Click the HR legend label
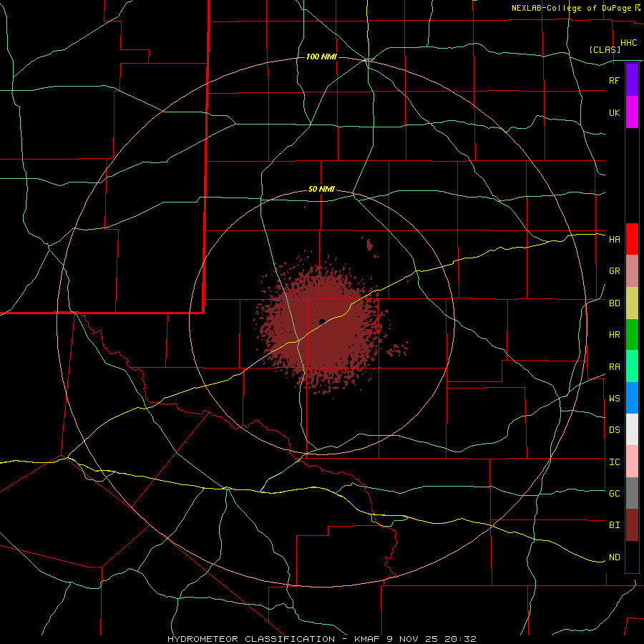This screenshot has height=644, width=644. [x=614, y=335]
